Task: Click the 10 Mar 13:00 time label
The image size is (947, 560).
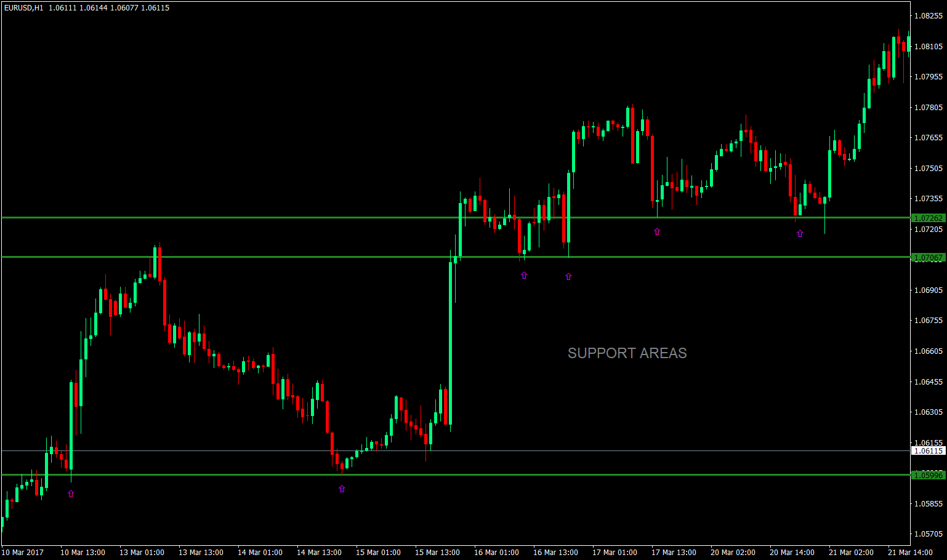Action: (83, 552)
